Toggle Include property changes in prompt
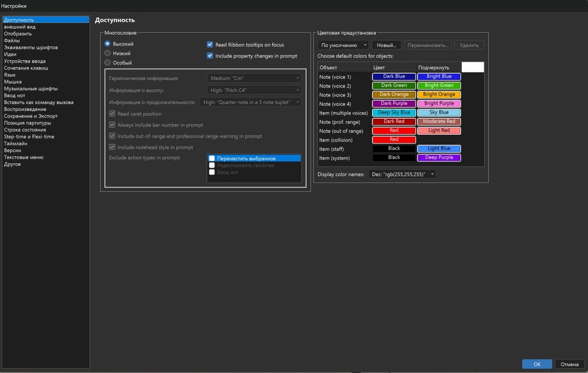The width and height of the screenshot is (588, 373). point(210,56)
